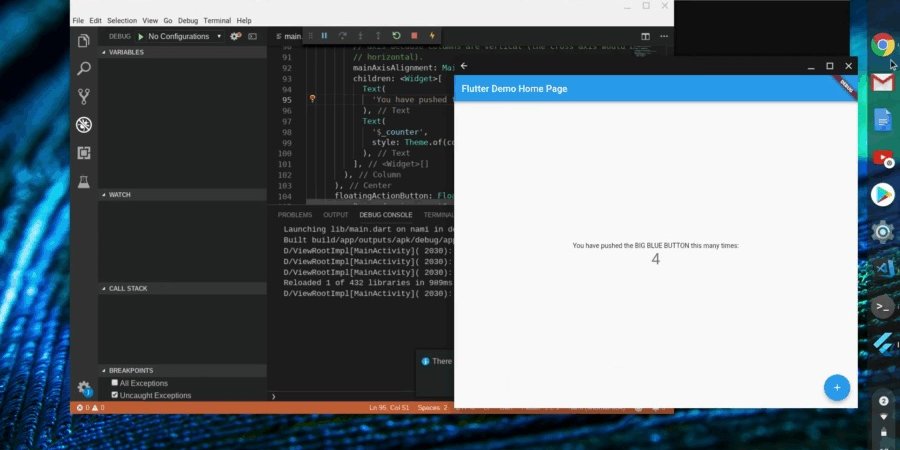Open launch.json with the debug gear icon
The height and width of the screenshot is (450, 900).
click(235, 36)
